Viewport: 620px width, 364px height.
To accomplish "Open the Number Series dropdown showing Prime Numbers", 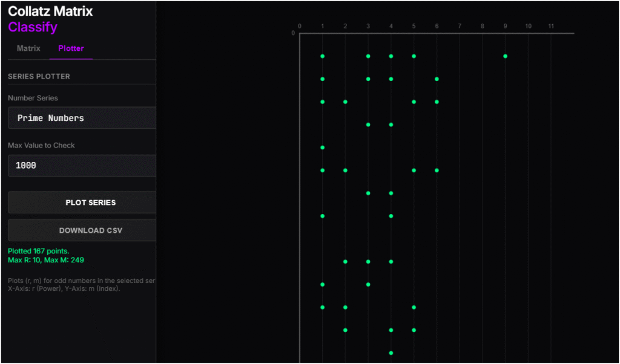I will pos(82,118).
